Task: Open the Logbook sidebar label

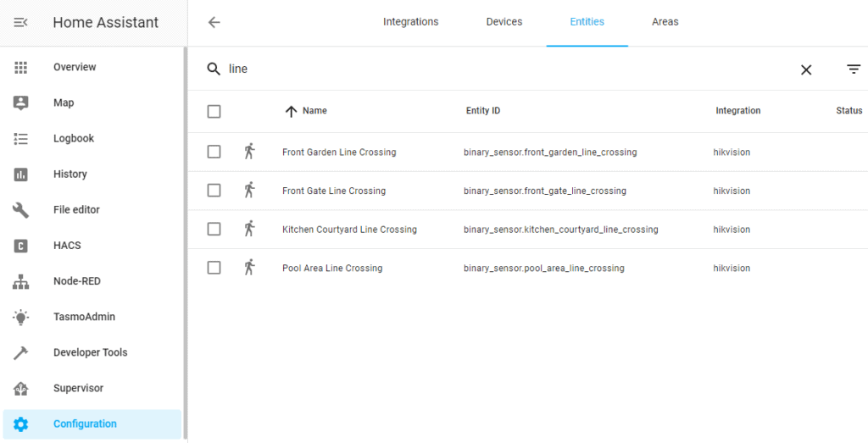Action: (x=74, y=138)
